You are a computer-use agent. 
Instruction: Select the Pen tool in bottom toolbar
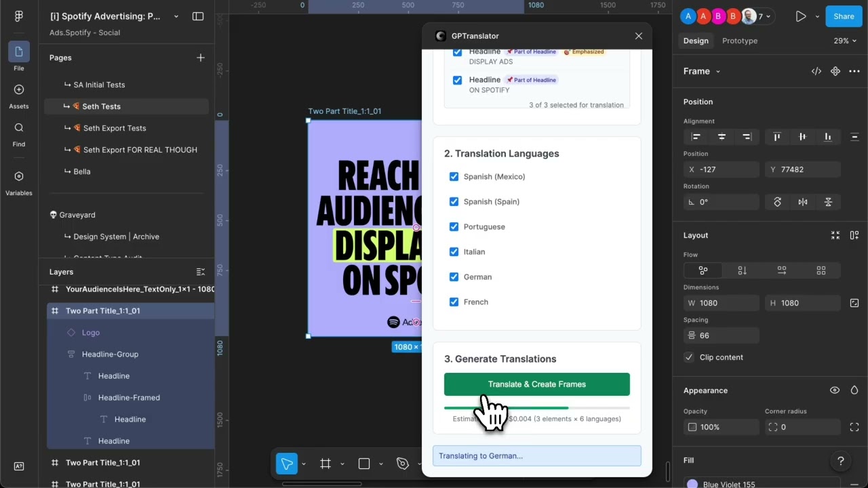(403, 464)
